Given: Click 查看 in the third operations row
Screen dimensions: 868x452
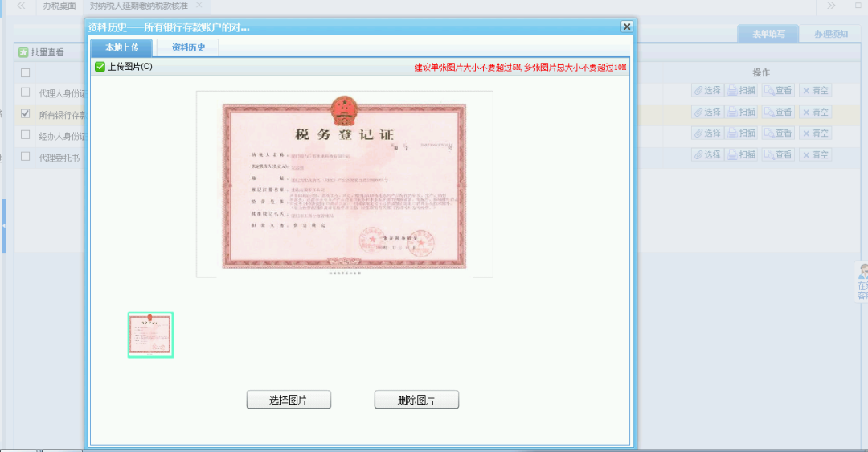Looking at the screenshot, I should [x=778, y=133].
